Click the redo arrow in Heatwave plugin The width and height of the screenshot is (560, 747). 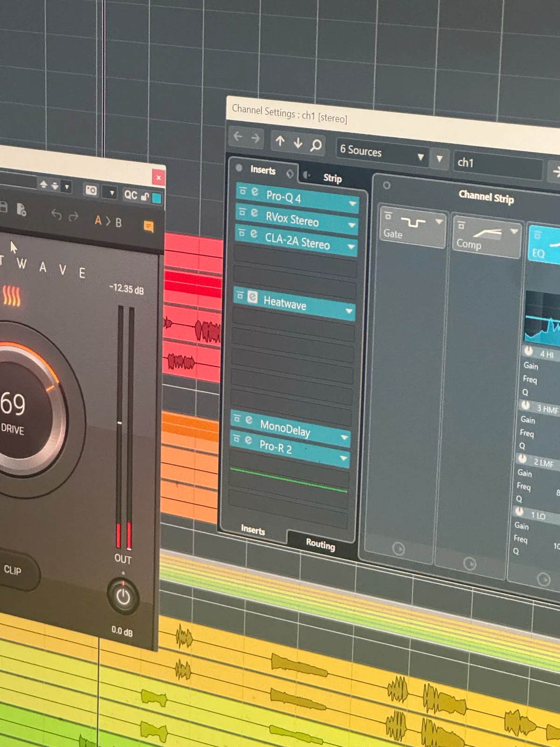[73, 216]
